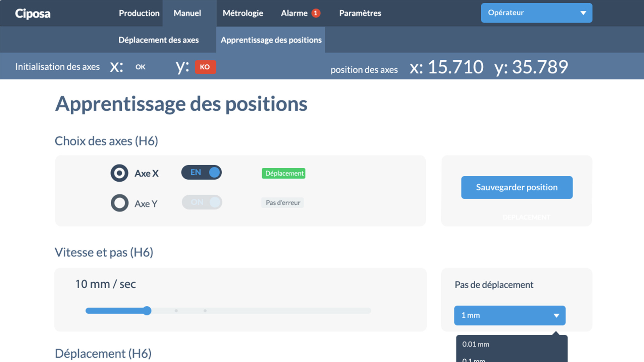This screenshot has height=362, width=644.
Task: Toggle the Axe Y ON switch
Action: 202,202
